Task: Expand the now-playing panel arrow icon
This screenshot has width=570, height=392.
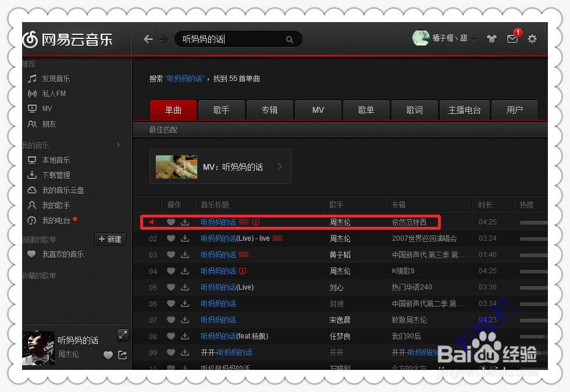Action: [x=123, y=334]
